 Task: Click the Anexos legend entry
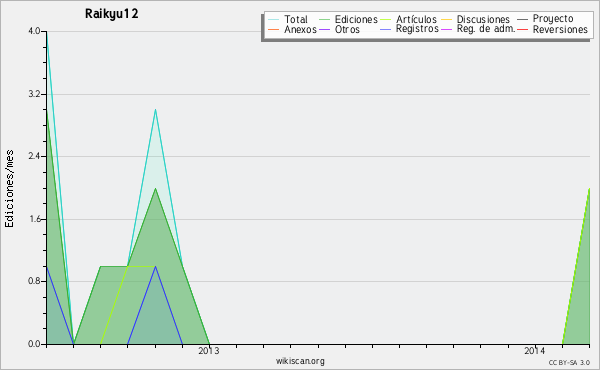[300, 29]
